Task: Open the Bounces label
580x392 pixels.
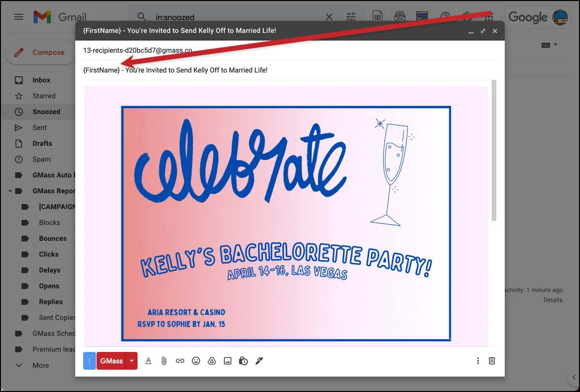Action: 53,238
